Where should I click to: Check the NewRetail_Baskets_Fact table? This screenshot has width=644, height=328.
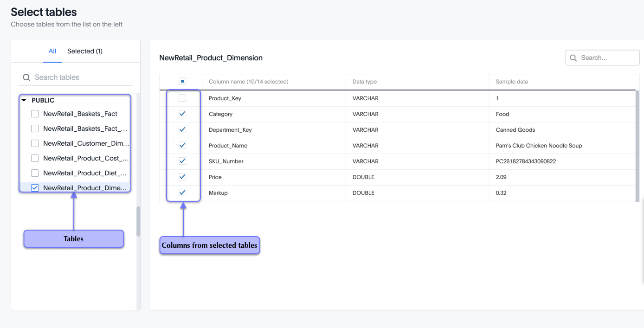click(34, 113)
